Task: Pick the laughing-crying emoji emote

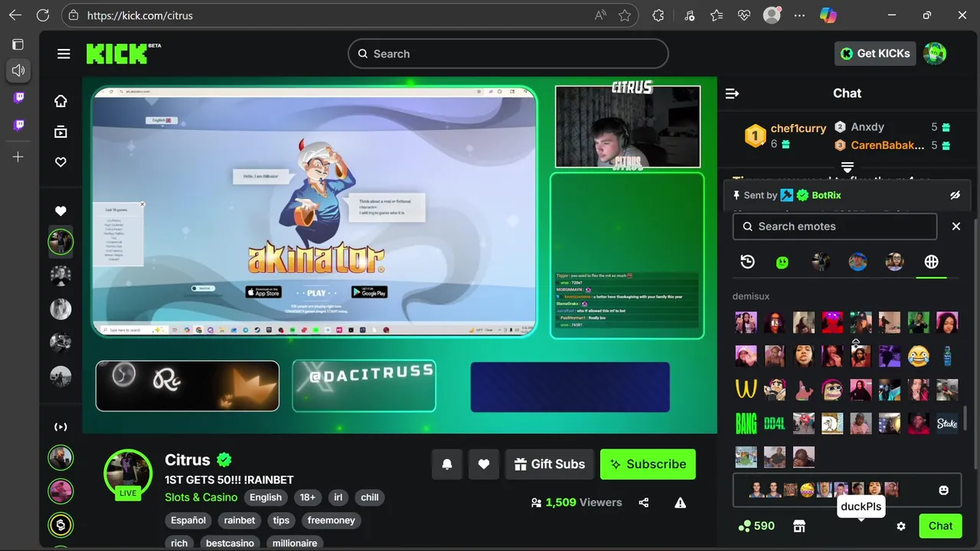Action: click(x=919, y=356)
